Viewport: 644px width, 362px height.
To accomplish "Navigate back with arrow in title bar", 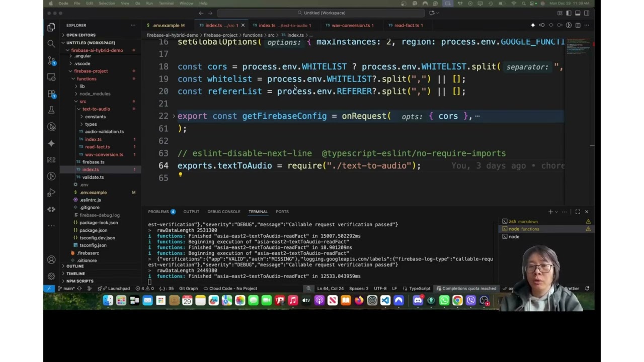I will coord(201,13).
